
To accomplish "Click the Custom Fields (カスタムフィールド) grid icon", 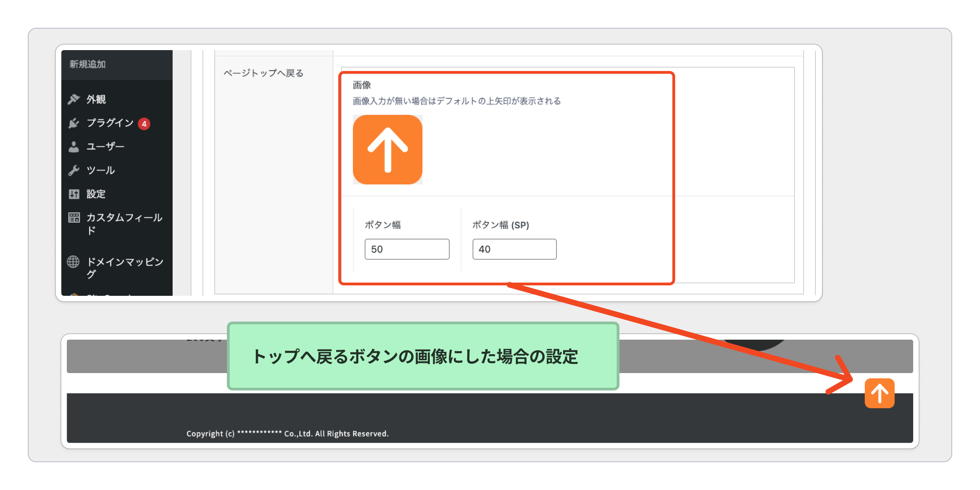I will click(x=74, y=218).
